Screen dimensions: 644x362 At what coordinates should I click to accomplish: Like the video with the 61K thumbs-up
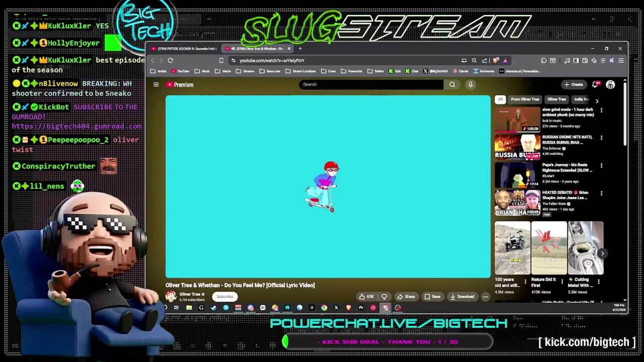(x=366, y=297)
